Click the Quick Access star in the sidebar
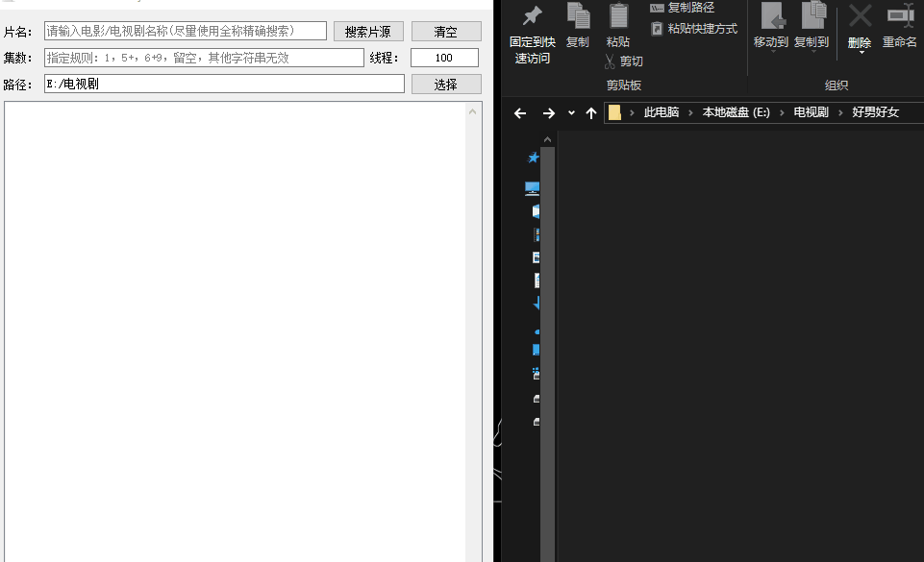 click(x=534, y=158)
